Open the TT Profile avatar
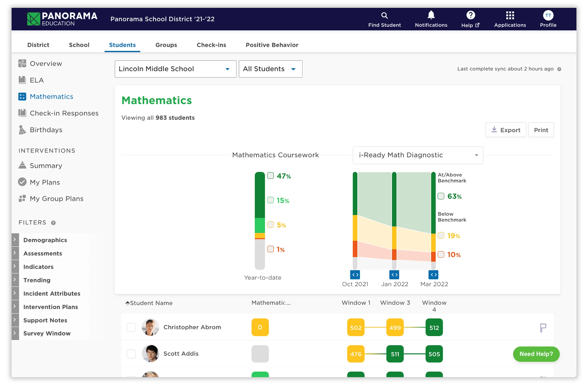The image size is (588, 385). point(548,15)
